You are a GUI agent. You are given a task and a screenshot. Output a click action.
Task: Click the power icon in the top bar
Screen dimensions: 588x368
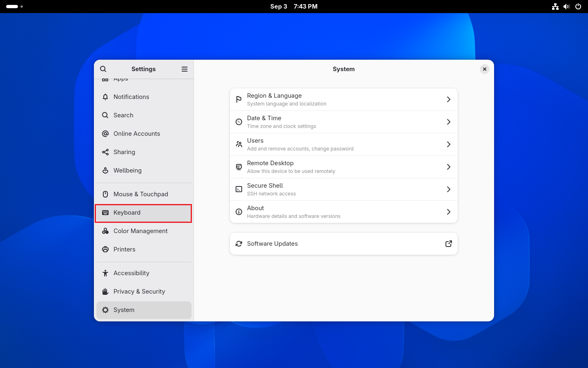(x=578, y=7)
